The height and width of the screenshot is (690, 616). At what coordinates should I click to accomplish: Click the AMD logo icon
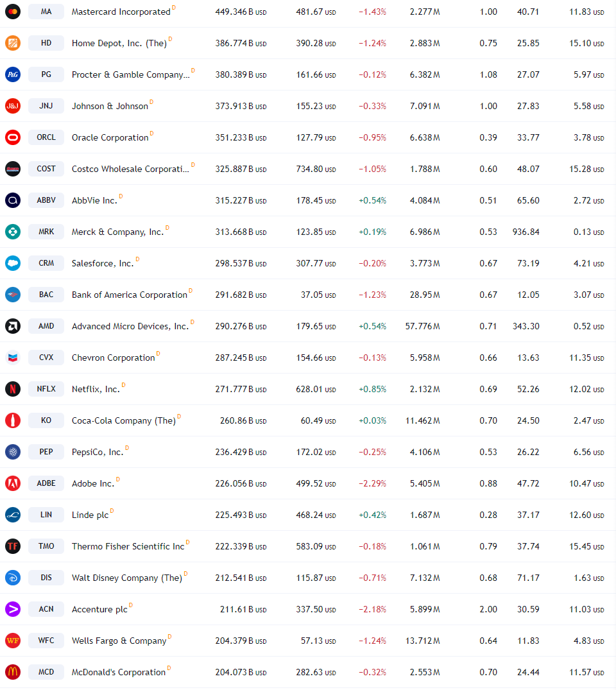(13, 326)
